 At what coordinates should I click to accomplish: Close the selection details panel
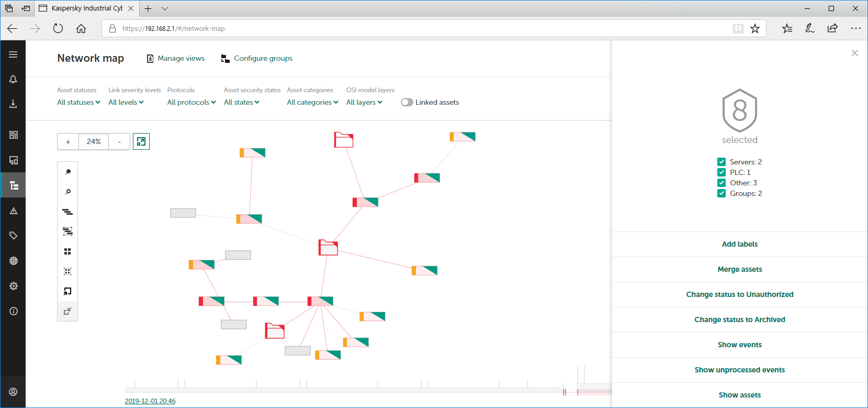pos(854,53)
